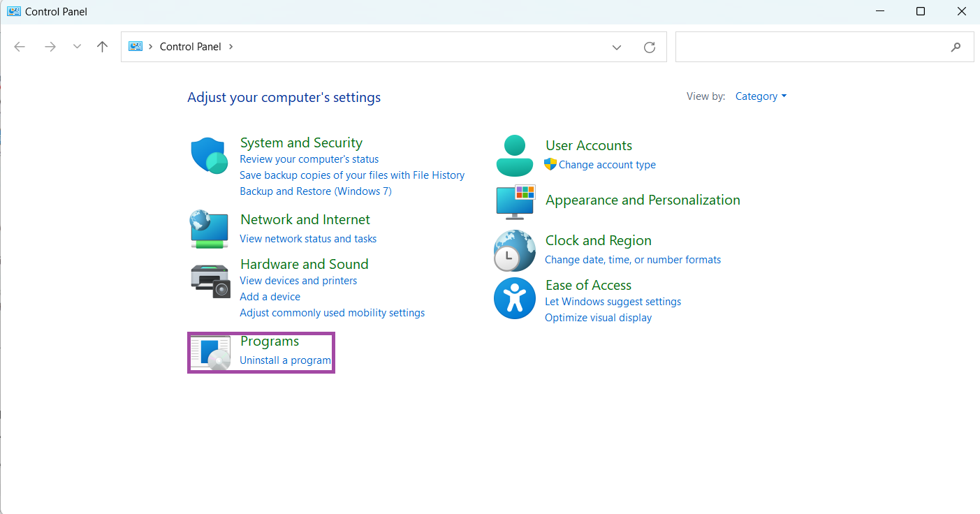Image resolution: width=980 pixels, height=514 pixels.
Task: Click the refresh button in address bar
Action: point(650,47)
